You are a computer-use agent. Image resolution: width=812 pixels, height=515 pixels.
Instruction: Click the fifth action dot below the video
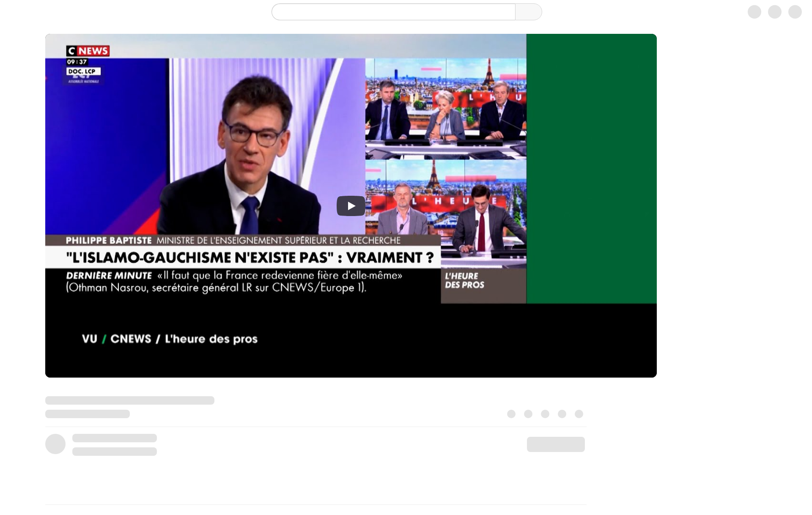click(x=579, y=414)
